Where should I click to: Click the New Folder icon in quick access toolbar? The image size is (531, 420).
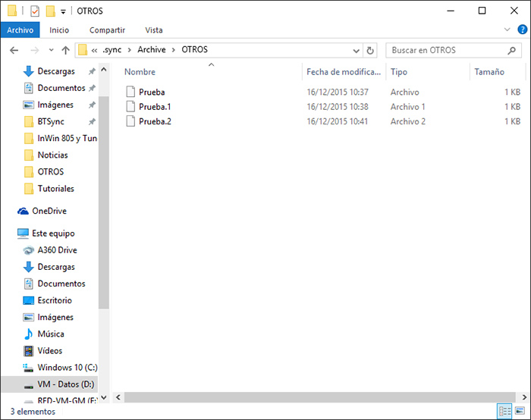(50, 11)
